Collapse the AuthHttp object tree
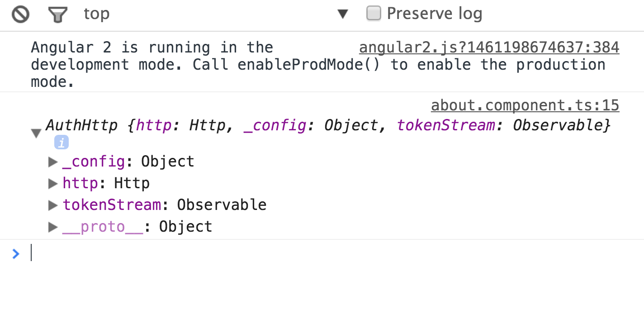The width and height of the screenshot is (644, 324). point(36,133)
